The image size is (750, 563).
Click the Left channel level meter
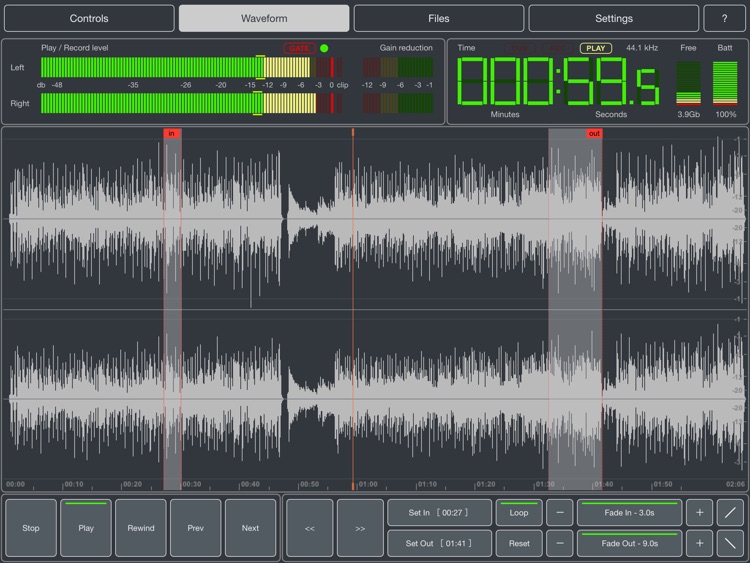click(x=191, y=67)
